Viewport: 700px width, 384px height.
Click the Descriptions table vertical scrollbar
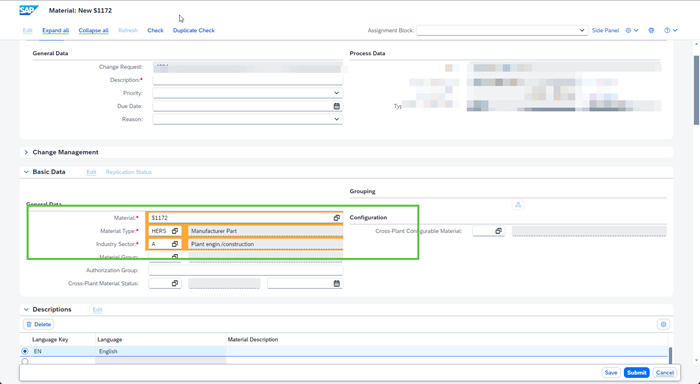(671, 355)
